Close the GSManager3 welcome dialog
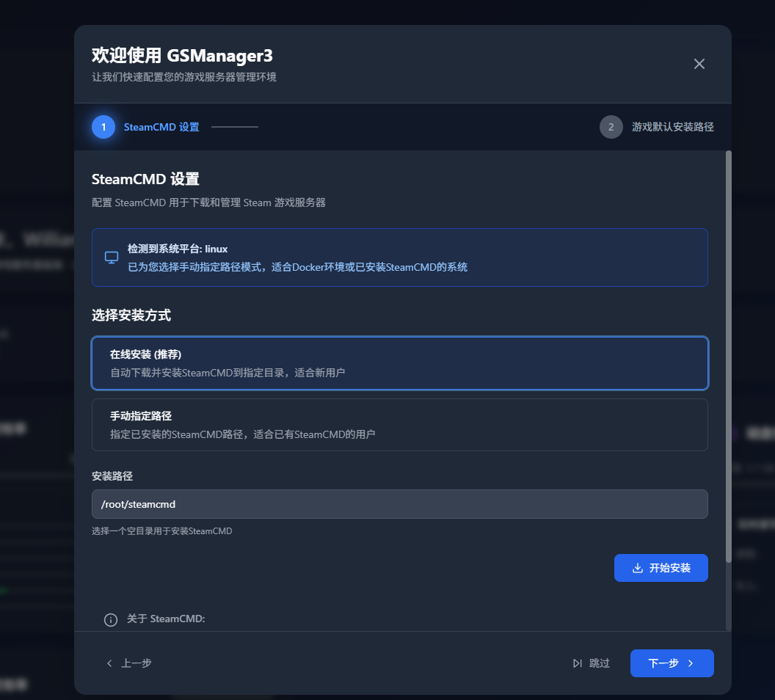Screen dimensions: 775x700 [699, 64]
